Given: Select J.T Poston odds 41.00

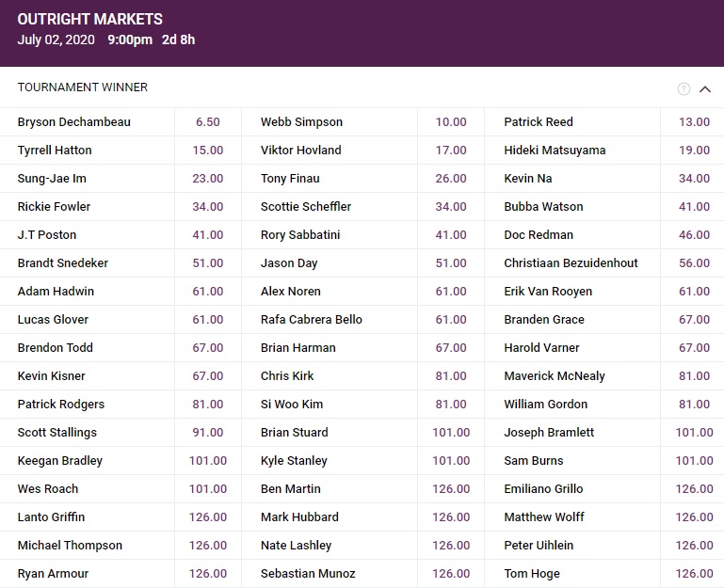Looking at the screenshot, I should [208, 234].
